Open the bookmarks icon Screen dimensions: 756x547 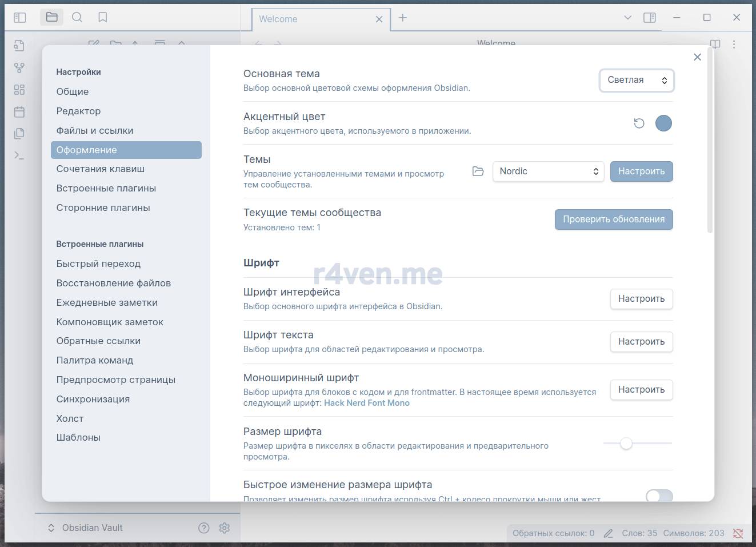pyautogui.click(x=103, y=17)
